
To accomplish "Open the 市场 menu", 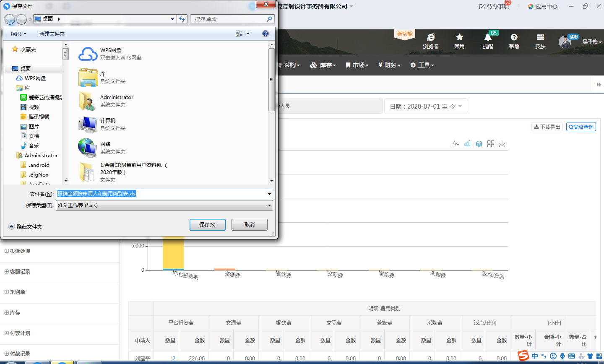I will click(x=357, y=65).
